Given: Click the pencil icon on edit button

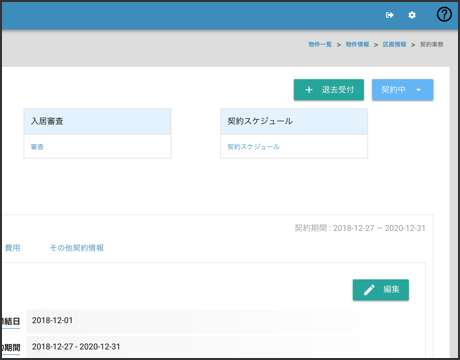Looking at the screenshot, I should 369,290.
